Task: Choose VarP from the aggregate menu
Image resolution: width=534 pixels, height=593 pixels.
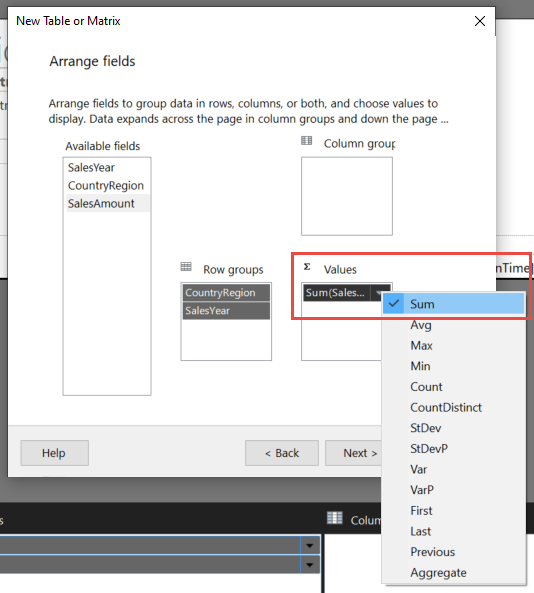Action: click(x=453, y=490)
